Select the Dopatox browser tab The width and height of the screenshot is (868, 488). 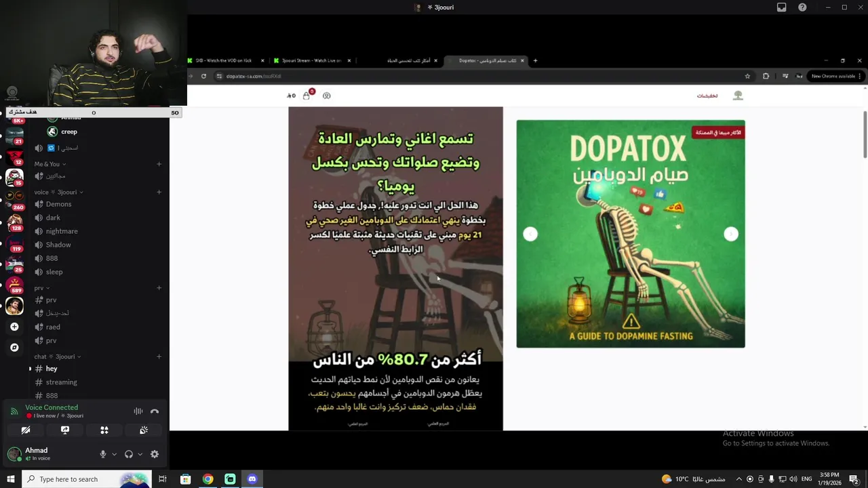pos(487,60)
